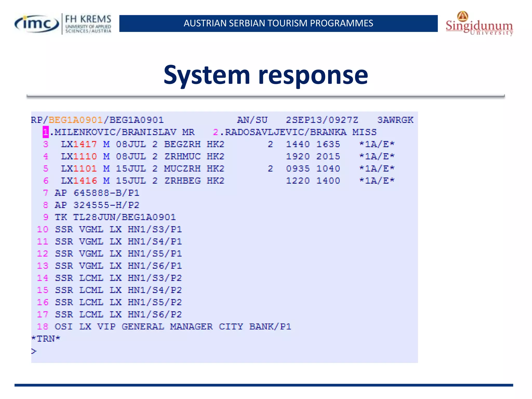Click OSI LX VIP GENERAL MANAGER line
Screen dimensions: 532x399
pos(164,327)
